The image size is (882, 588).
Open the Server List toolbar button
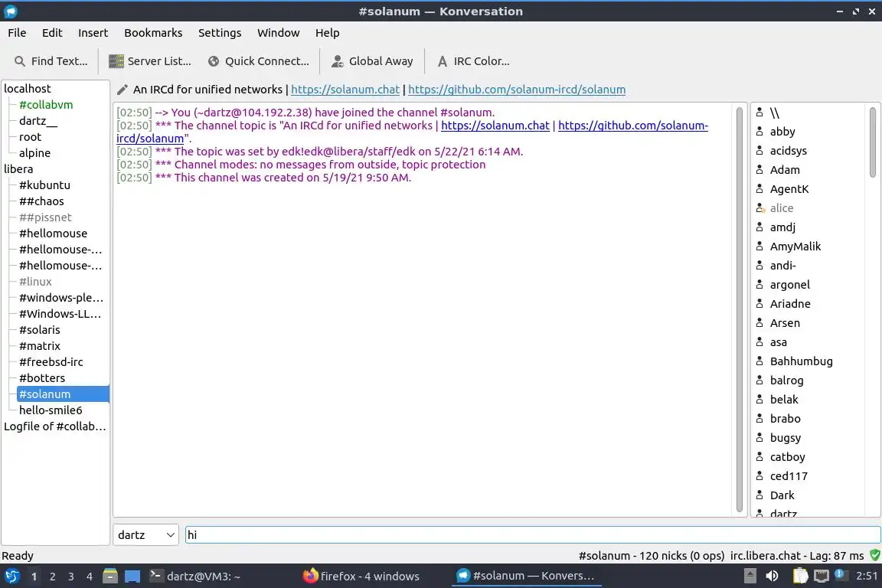coord(150,61)
